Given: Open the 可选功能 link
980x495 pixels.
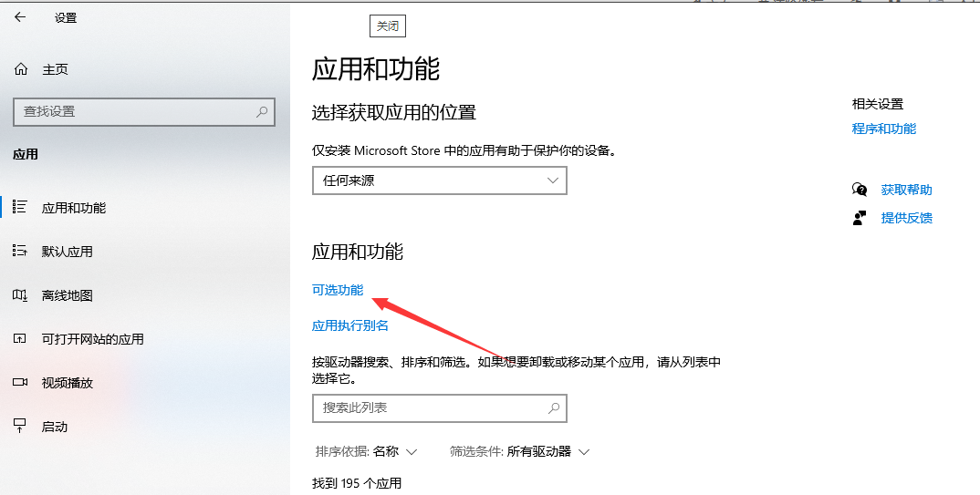Looking at the screenshot, I should click(338, 290).
